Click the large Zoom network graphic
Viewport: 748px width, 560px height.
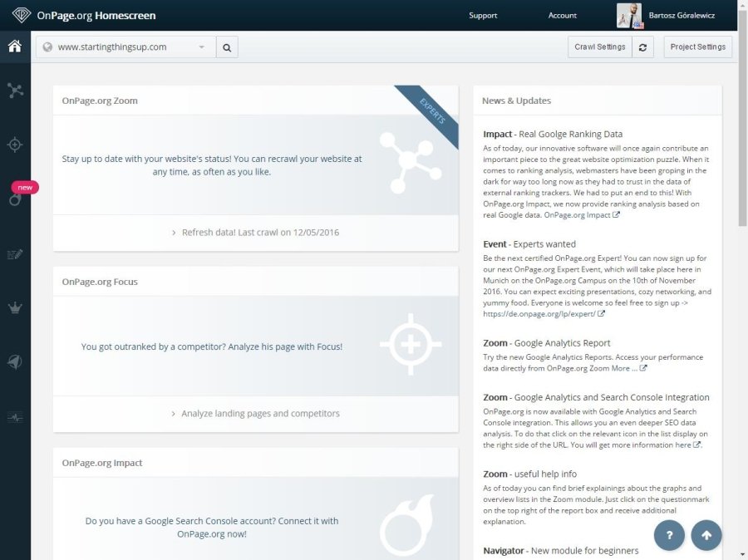coord(411,163)
